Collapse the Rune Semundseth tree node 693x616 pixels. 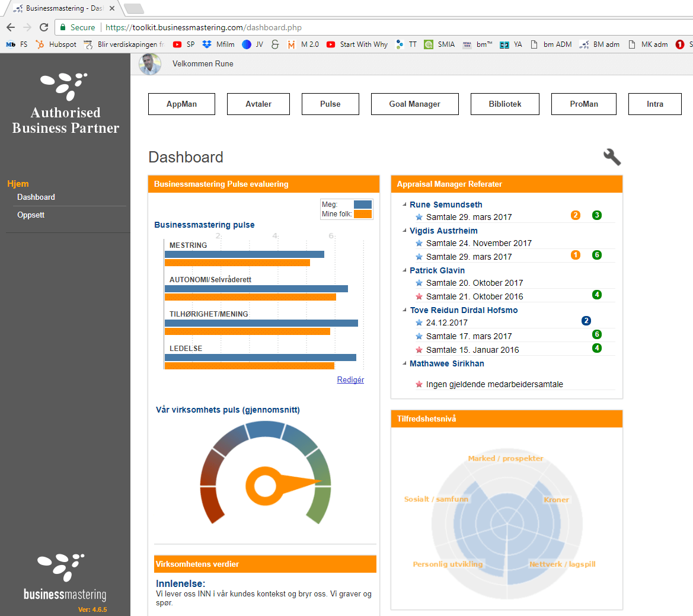pos(404,204)
